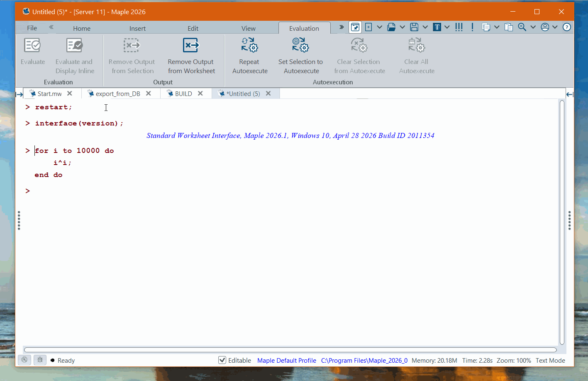
Task: Click Remove Output from Worksheet icon
Action: pyautogui.click(x=191, y=45)
